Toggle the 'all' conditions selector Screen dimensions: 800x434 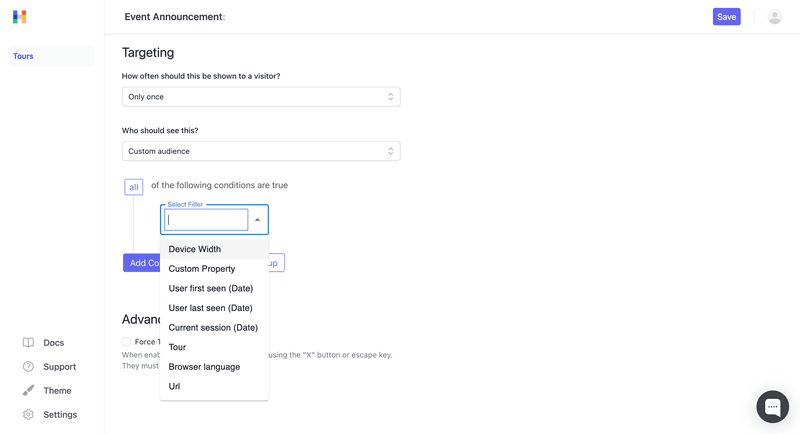[x=134, y=187]
